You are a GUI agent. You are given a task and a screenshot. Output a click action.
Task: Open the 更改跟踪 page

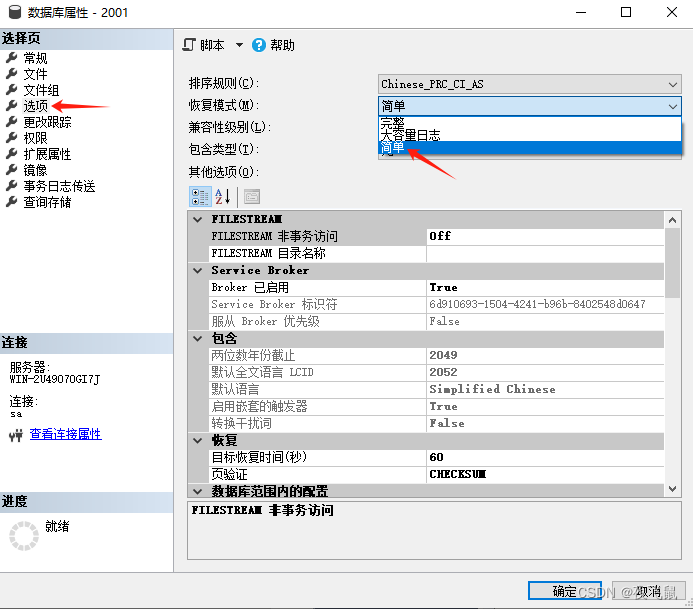click(x=47, y=122)
